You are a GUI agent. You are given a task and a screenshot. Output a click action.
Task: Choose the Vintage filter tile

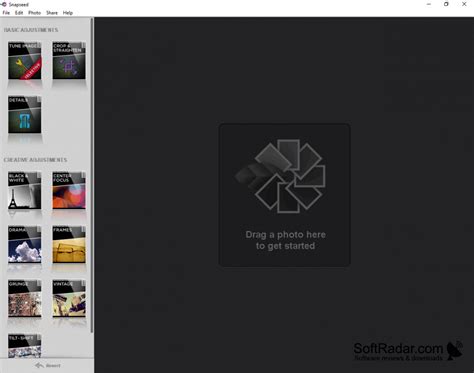click(x=69, y=298)
